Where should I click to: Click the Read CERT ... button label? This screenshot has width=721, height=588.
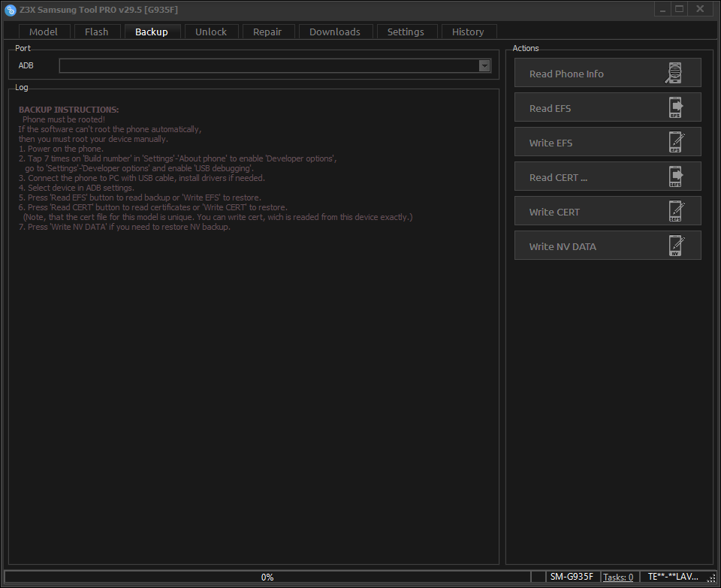point(558,177)
